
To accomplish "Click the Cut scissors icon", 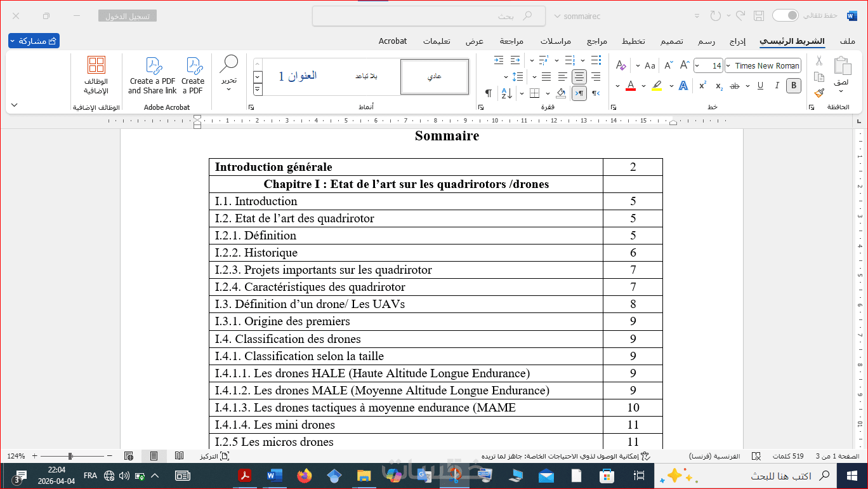I will click(819, 61).
